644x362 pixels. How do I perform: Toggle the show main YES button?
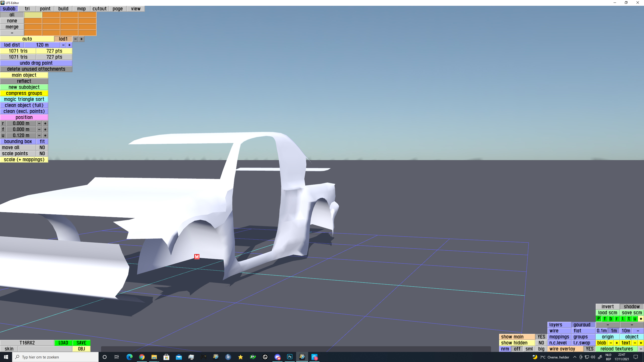pos(541,337)
